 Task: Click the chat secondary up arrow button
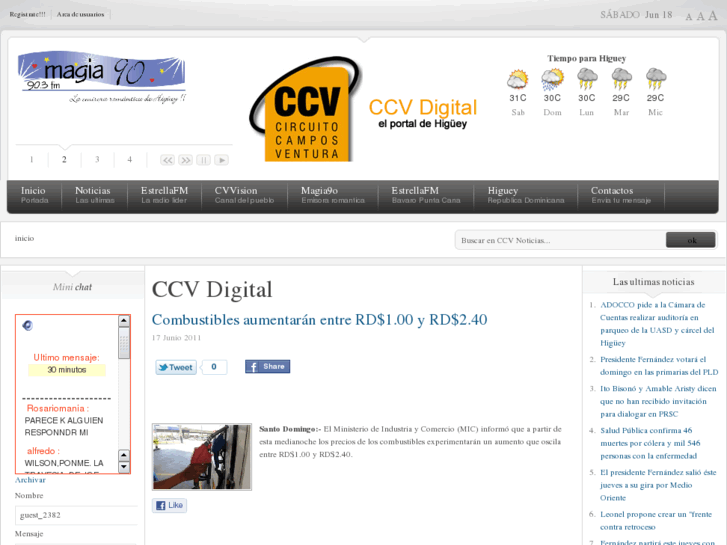[124, 455]
